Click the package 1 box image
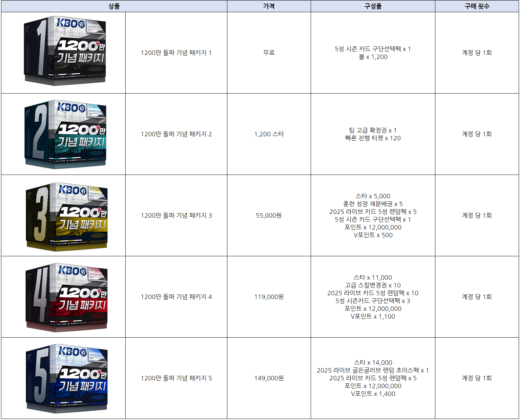520x420 pixels. pyautogui.click(x=65, y=51)
